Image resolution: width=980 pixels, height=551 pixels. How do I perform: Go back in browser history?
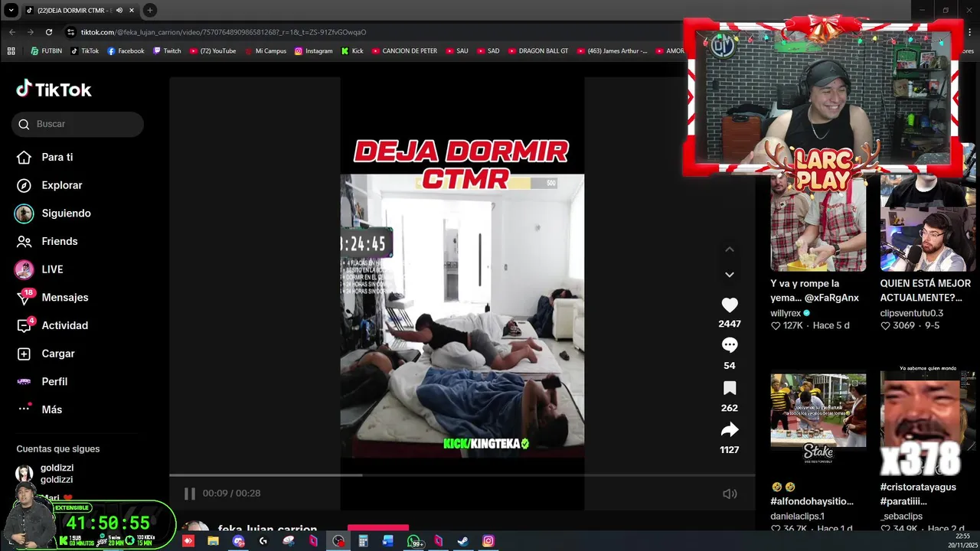[12, 32]
